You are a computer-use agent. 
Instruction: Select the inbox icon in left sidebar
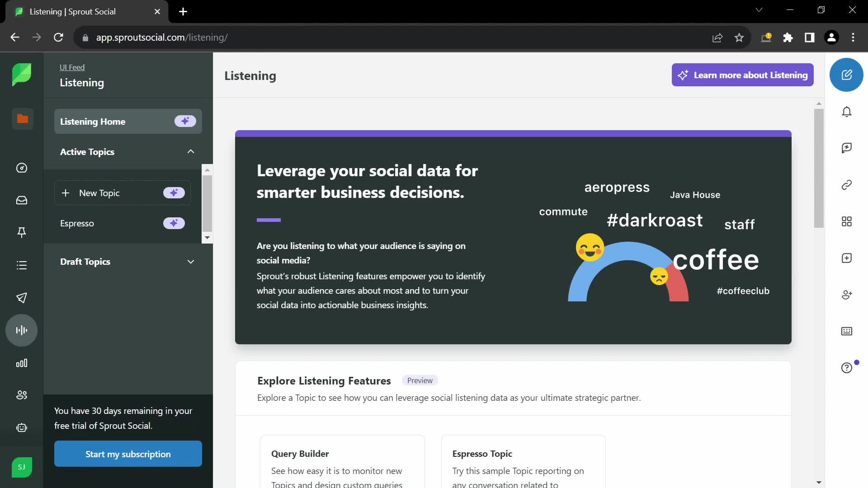pos(22,200)
